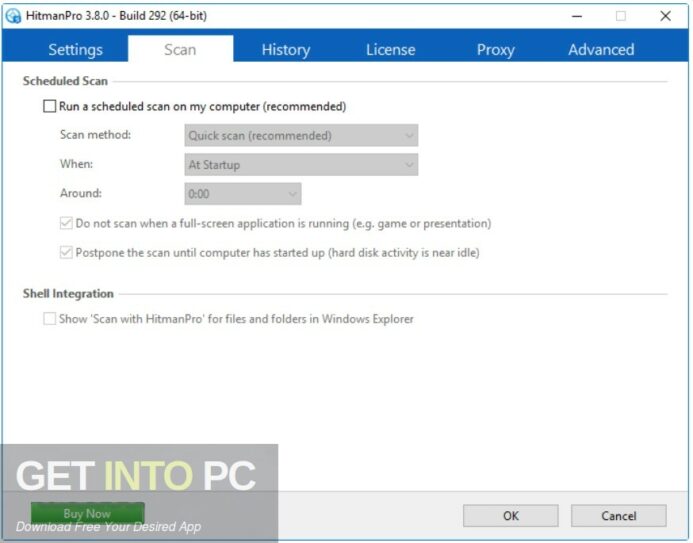Image resolution: width=693 pixels, height=543 pixels.
Task: Click the 'When:' label
Action: pyautogui.click(x=76, y=164)
